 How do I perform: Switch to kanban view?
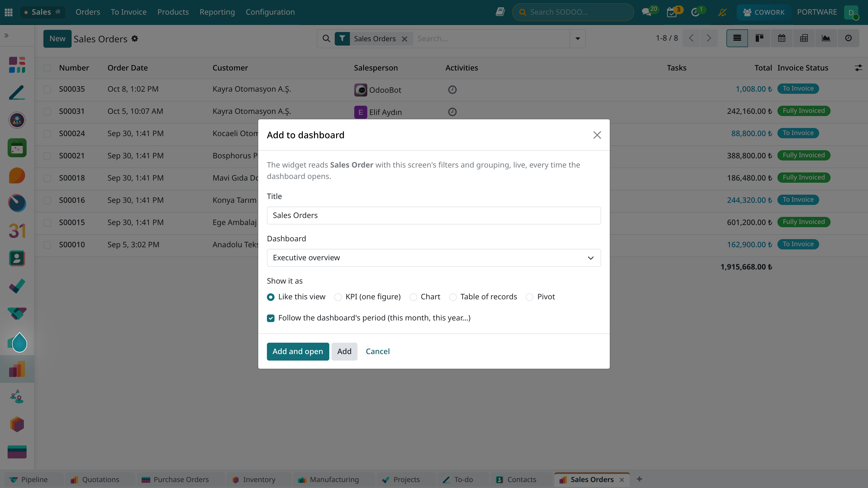(x=759, y=38)
